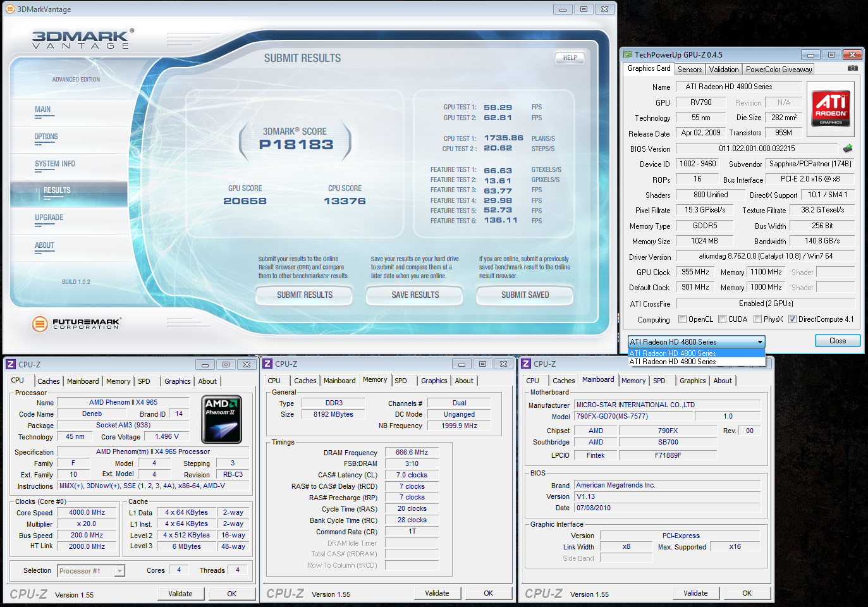Click the Mainboard CPU-Z window's title icon
The width and height of the screenshot is (868, 607).
pyautogui.click(x=525, y=364)
